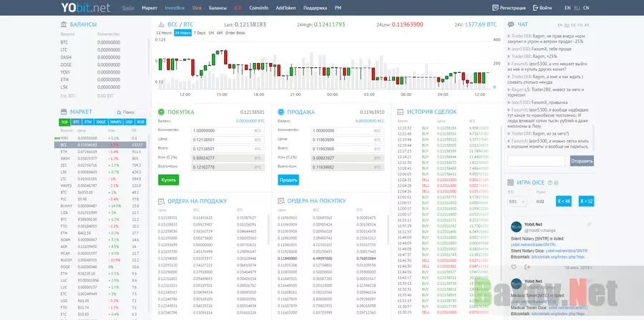Click the Цена field in ПРОДАЖА
This screenshot has height=320, width=644.
[x=348, y=140]
